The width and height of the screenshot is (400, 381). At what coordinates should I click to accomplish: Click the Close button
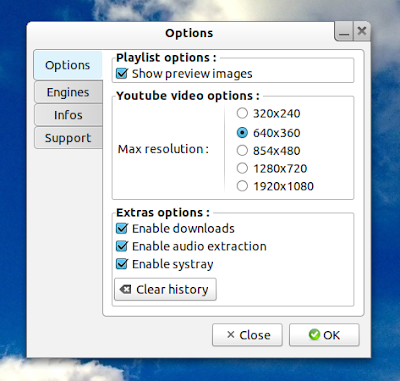tap(247, 335)
